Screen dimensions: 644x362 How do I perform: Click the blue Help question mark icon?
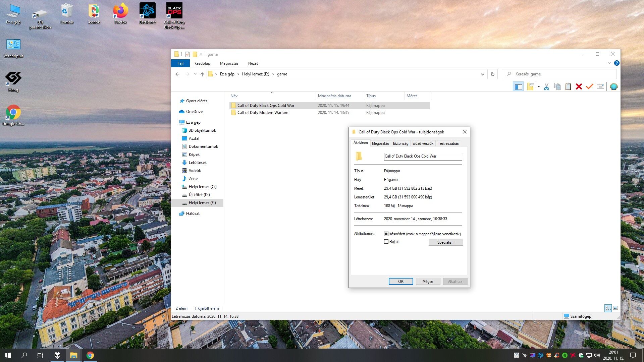[x=616, y=63]
